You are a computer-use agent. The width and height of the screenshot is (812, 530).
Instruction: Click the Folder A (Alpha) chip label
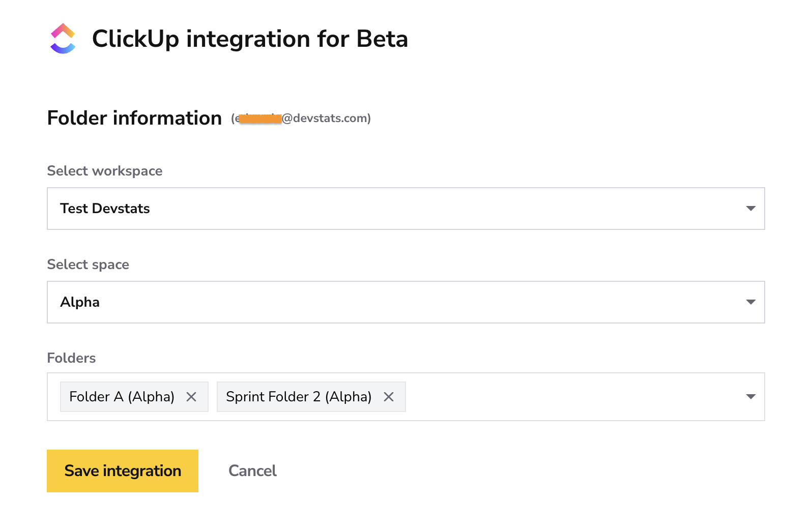click(122, 397)
